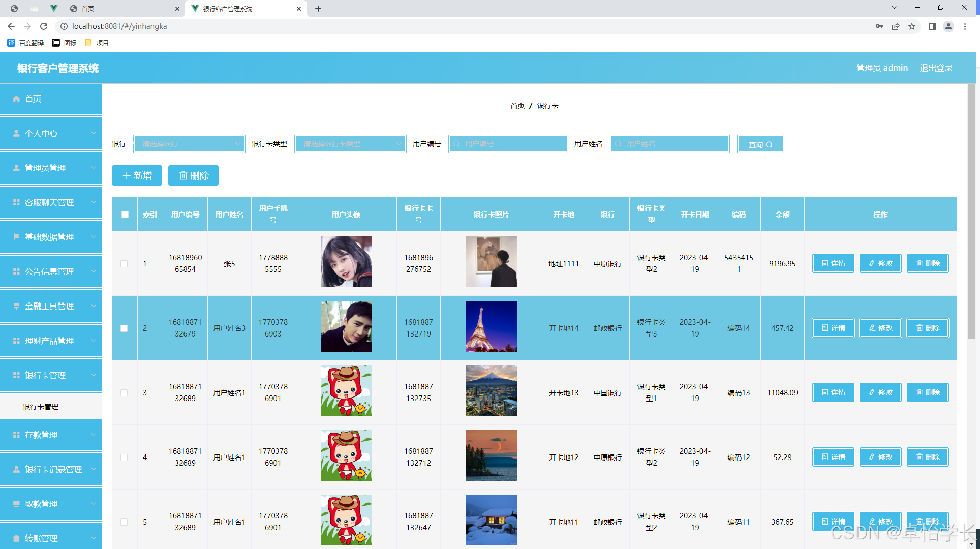Click the 用户编号 search input
This screenshot has width=980, height=549.
click(508, 144)
